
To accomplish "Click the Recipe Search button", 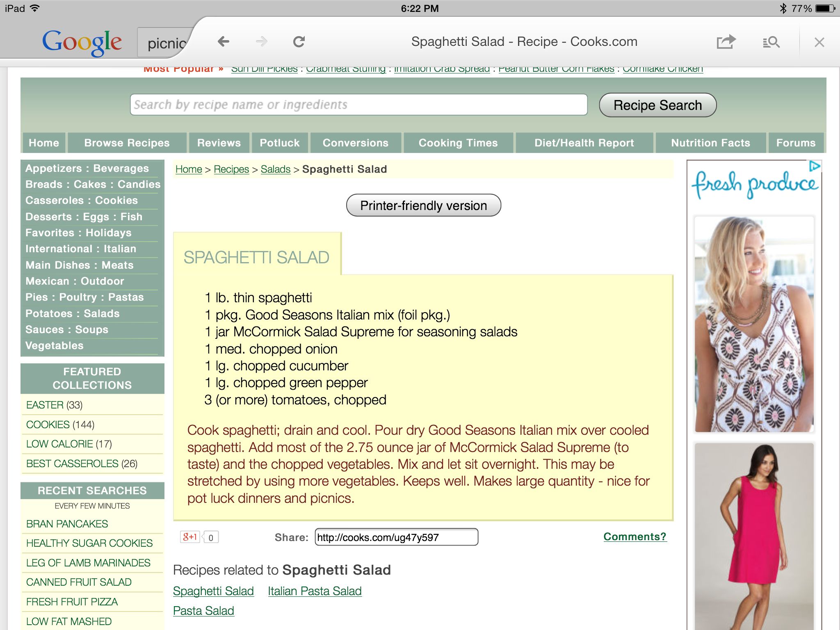I will (657, 105).
